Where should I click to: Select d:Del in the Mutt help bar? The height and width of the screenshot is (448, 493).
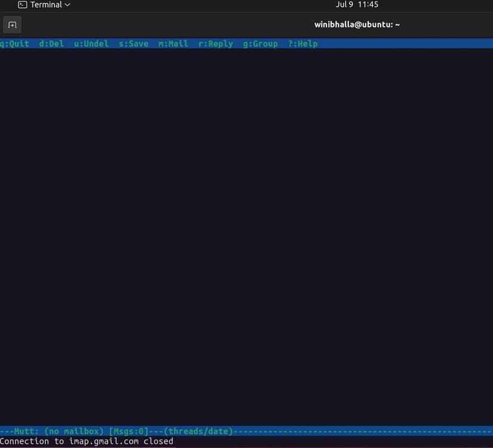(x=51, y=43)
